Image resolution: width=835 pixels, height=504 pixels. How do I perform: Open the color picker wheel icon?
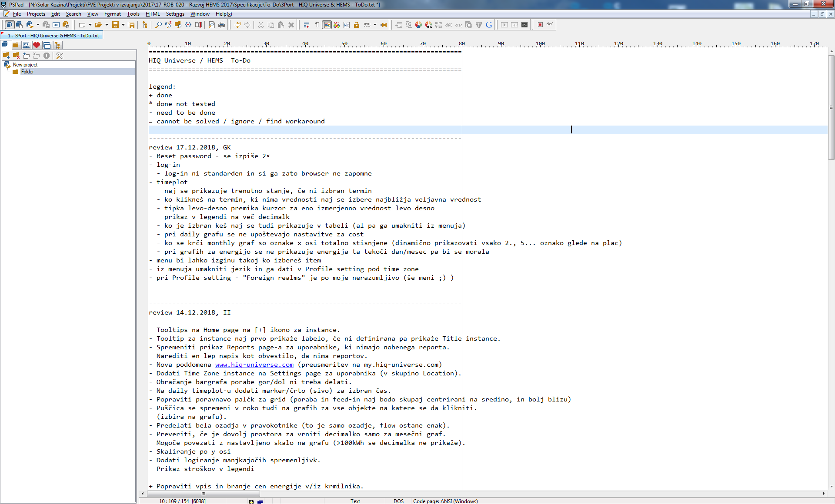point(418,25)
